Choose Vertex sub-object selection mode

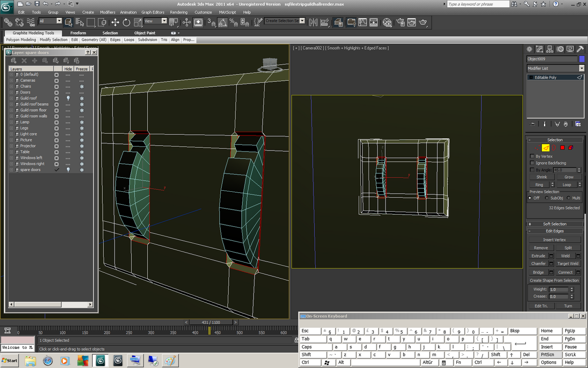[x=536, y=148]
